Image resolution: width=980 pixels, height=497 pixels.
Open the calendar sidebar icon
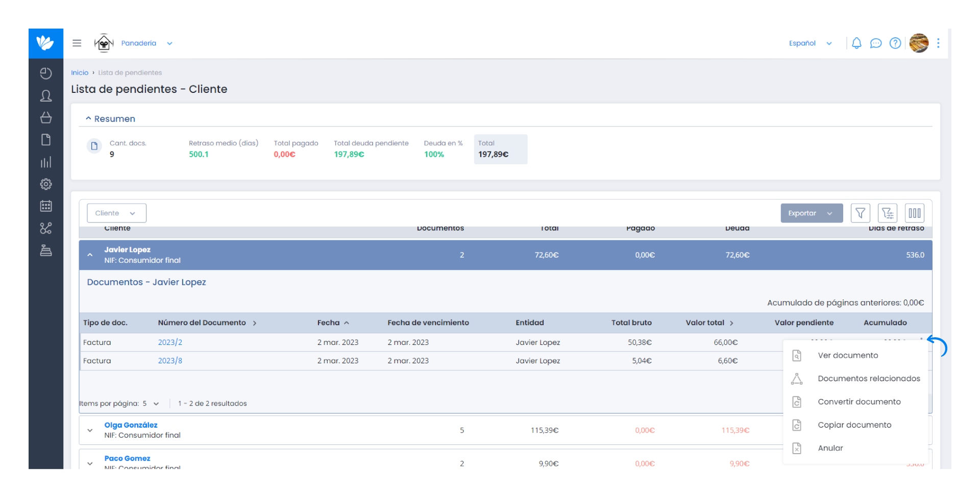coord(46,206)
